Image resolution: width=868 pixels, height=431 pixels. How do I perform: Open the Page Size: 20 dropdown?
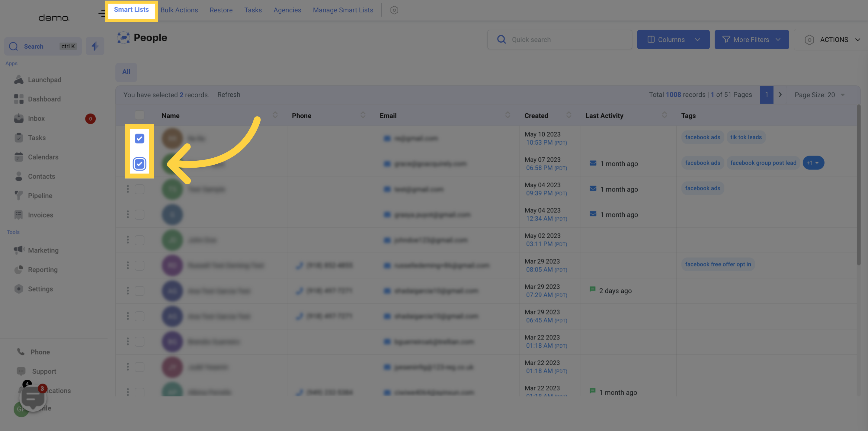click(x=819, y=95)
